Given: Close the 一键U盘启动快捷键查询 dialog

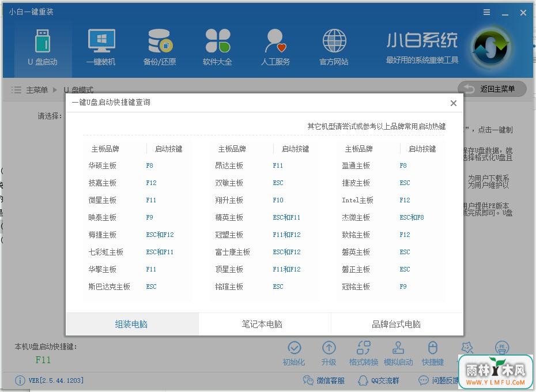Looking at the screenshot, I should (454, 103).
